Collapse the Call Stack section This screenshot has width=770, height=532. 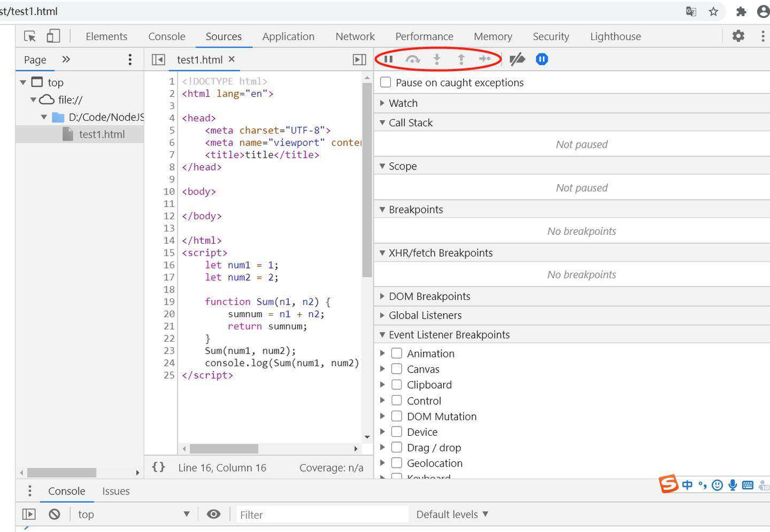[x=382, y=122]
